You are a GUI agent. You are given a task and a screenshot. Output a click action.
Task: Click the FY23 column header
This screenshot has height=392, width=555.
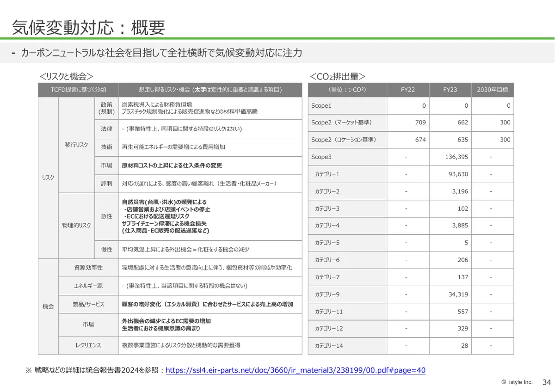click(450, 90)
